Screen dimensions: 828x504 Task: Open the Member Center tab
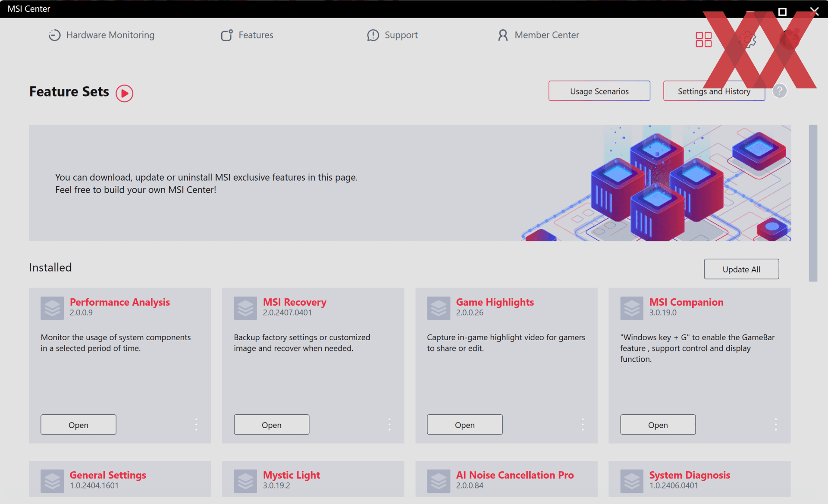pyautogui.click(x=538, y=35)
